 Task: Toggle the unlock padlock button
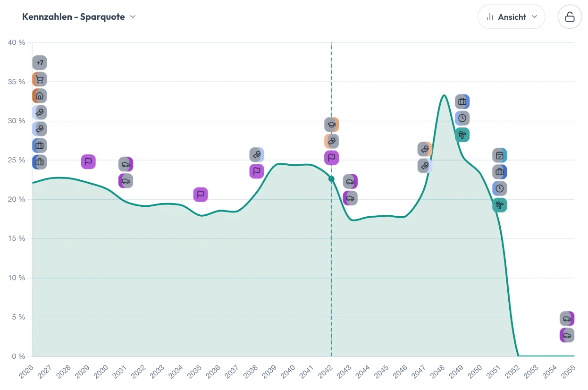(570, 17)
